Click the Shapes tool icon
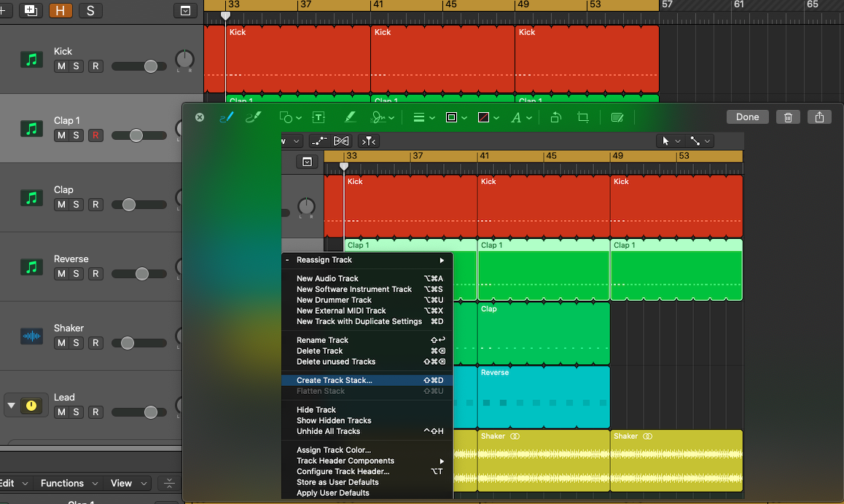The height and width of the screenshot is (504, 844). click(x=285, y=117)
